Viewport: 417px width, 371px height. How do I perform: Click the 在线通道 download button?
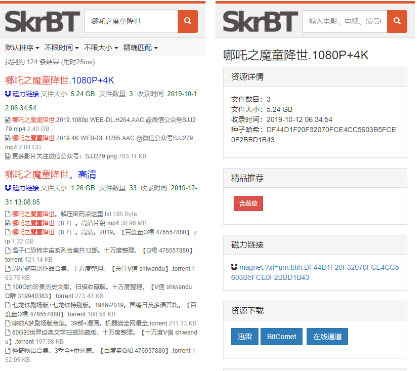[x=327, y=337]
